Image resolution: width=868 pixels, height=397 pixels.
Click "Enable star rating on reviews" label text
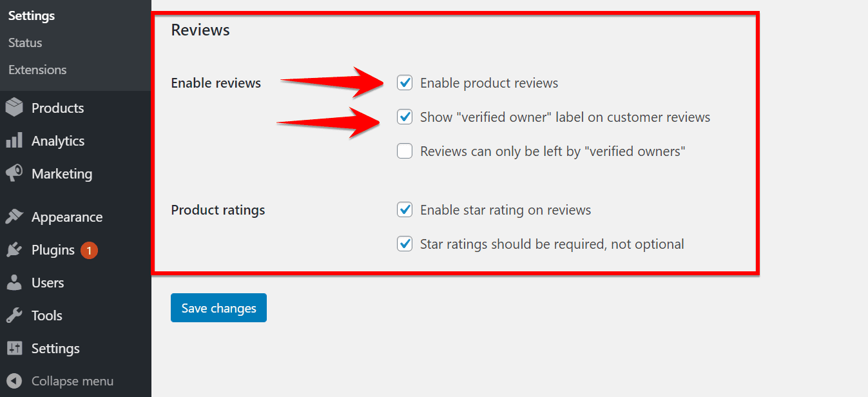[506, 210]
